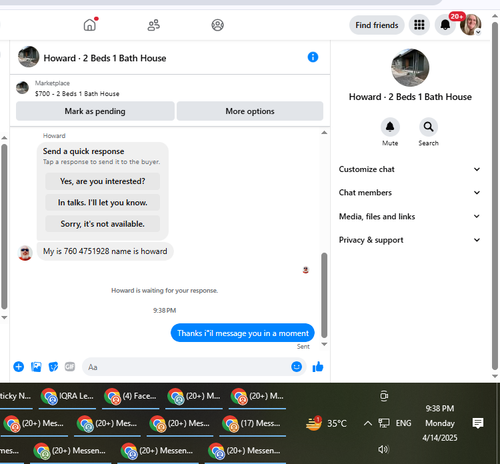The width and height of the screenshot is (500, 464).
Task: Show hidden system tray icons arrow
Action: click(368, 423)
